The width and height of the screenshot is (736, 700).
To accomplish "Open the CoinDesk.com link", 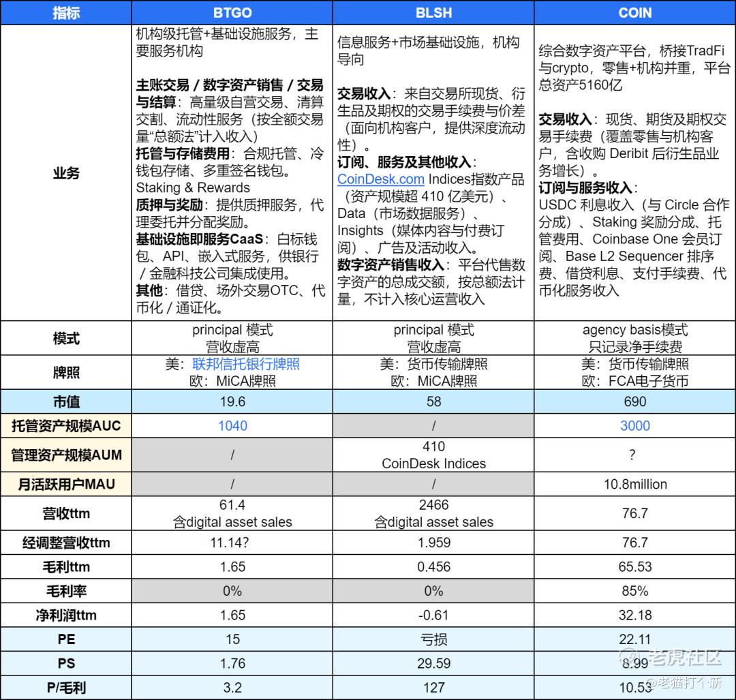I will click(x=381, y=179).
